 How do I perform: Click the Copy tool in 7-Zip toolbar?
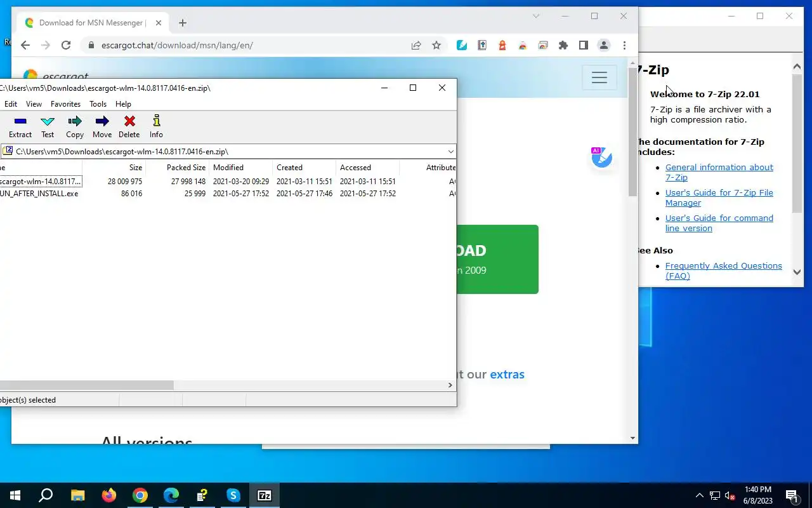[75, 127]
